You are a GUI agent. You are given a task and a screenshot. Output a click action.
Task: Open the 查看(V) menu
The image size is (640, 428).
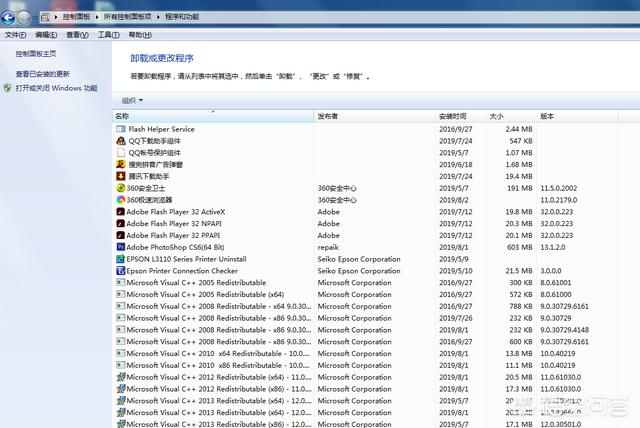[78, 35]
